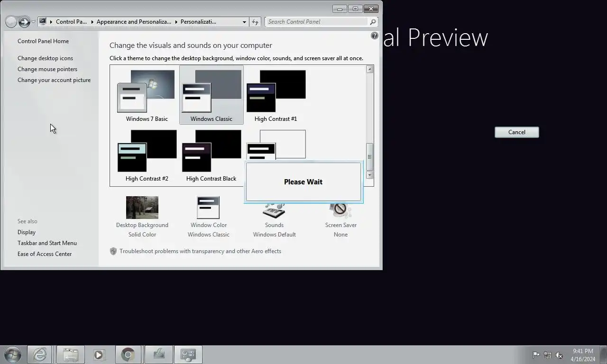Open the Start menu orb

[13, 354]
